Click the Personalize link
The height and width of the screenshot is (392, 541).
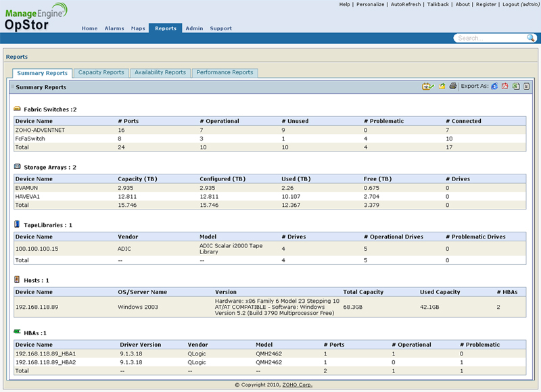tap(370, 5)
